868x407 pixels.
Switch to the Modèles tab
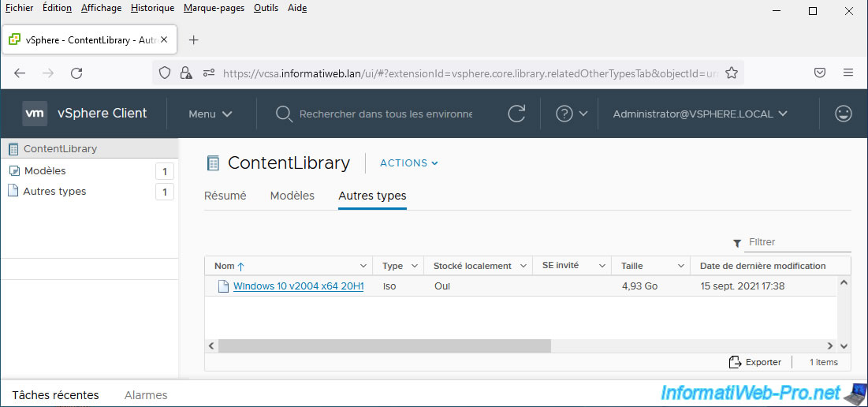click(x=292, y=196)
